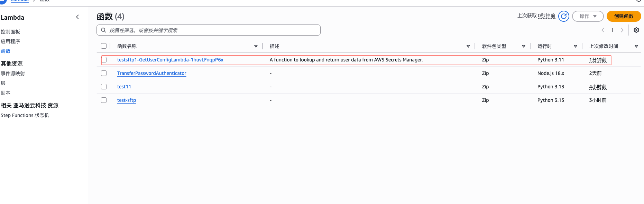Viewport: 644px width, 204px height.
Task: Refresh the function list with the reload icon
Action: (x=564, y=16)
